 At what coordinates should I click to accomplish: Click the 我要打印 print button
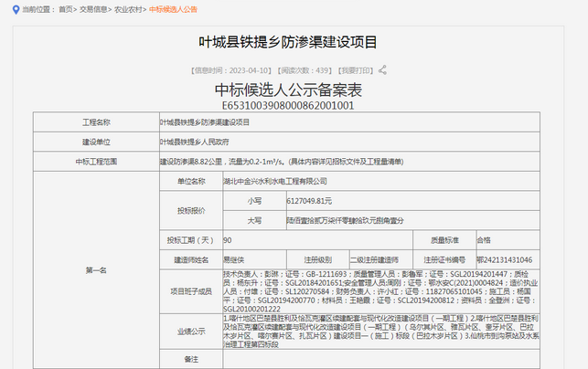(358, 69)
